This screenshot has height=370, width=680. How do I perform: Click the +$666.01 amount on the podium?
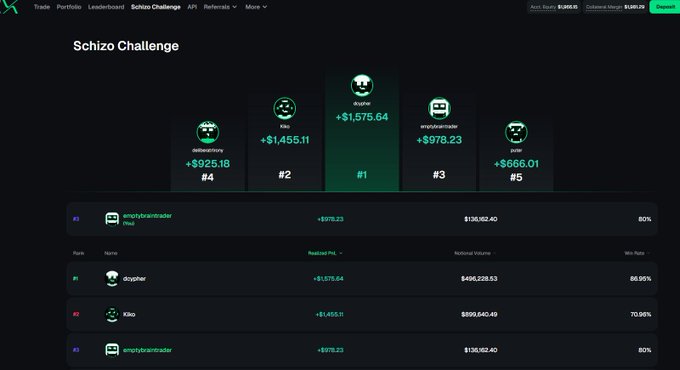[x=516, y=164]
